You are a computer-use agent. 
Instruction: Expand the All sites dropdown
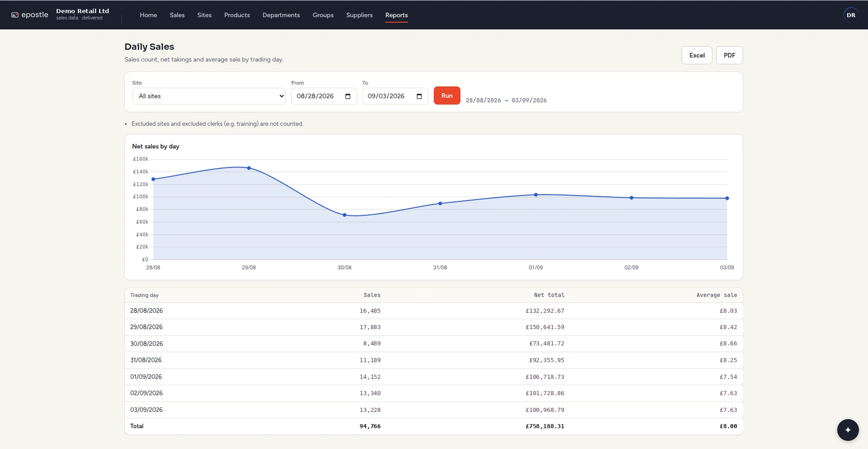tap(209, 96)
